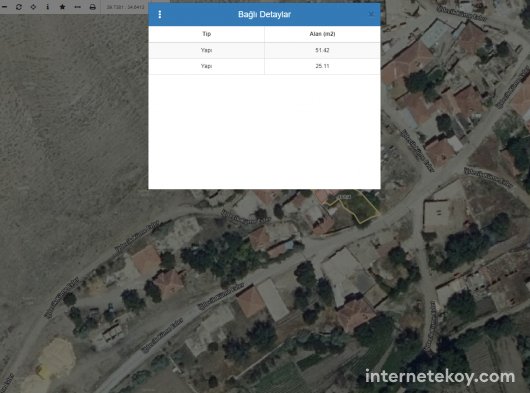Screen dimensions: 530x393
Task: Click the zoom out minus icon
Action: click(x=4, y=7)
